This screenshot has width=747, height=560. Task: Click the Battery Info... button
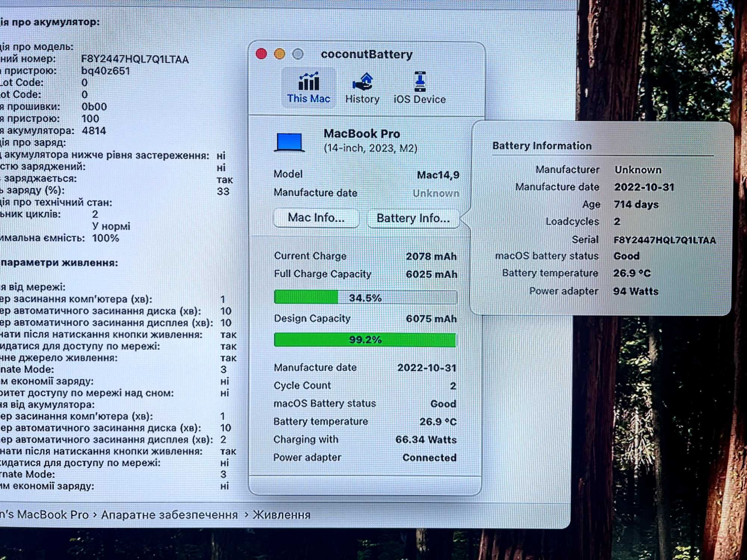click(413, 218)
